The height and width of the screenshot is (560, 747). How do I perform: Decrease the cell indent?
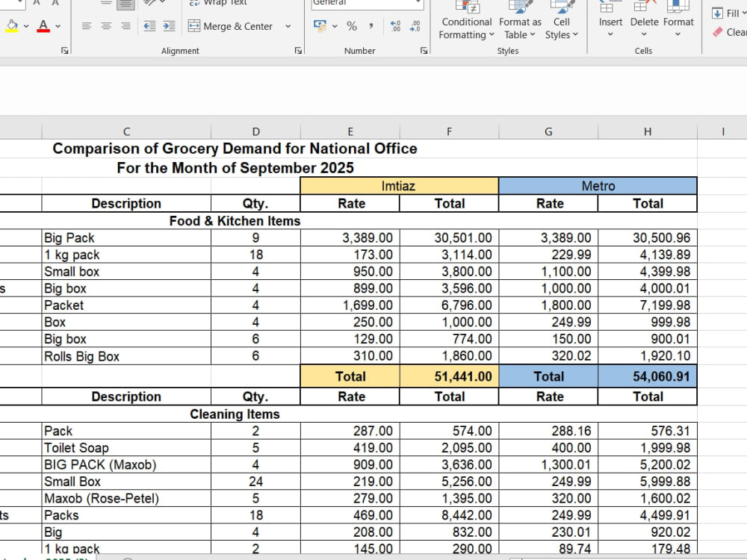point(149,26)
